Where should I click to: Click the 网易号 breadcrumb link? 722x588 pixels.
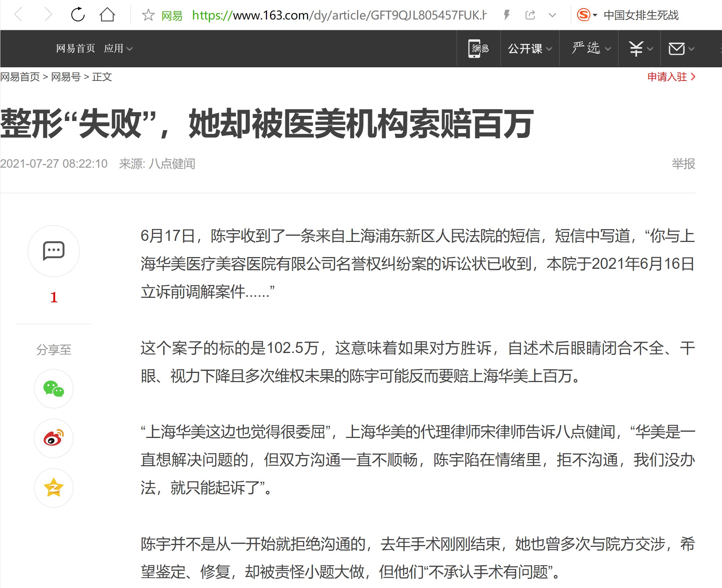coord(66,77)
